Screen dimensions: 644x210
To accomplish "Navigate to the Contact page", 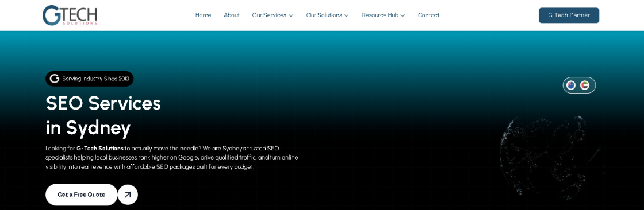I will coord(428,15).
